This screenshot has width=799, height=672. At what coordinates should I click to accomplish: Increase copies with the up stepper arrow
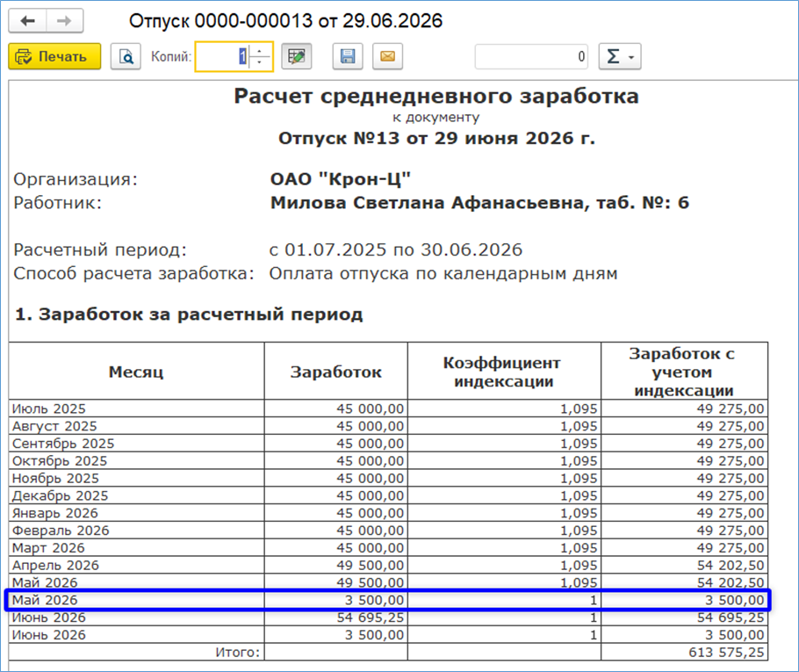point(261,50)
